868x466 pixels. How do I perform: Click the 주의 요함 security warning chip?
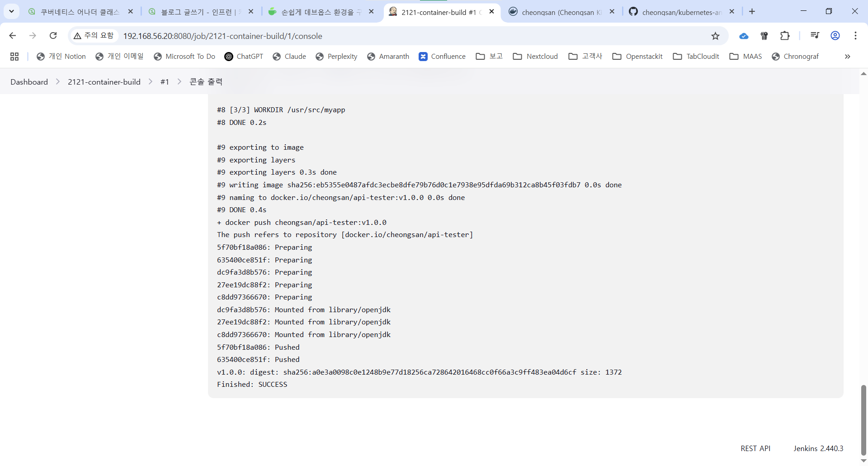click(x=94, y=36)
